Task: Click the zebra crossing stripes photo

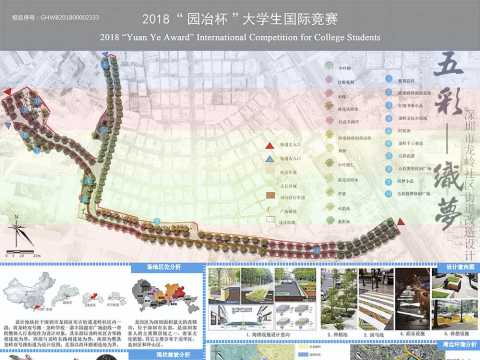Action: tap(376, 299)
